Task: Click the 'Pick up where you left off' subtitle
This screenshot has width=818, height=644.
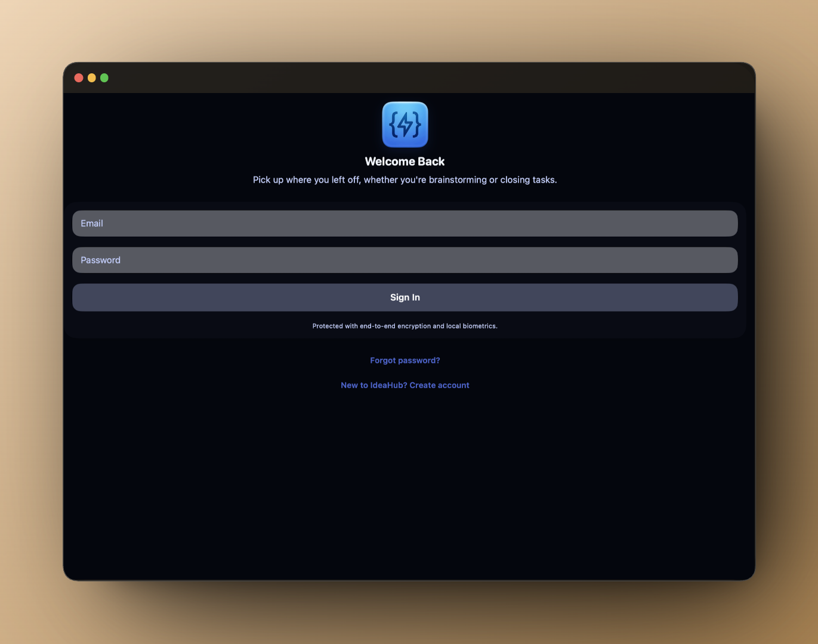Action: click(405, 179)
